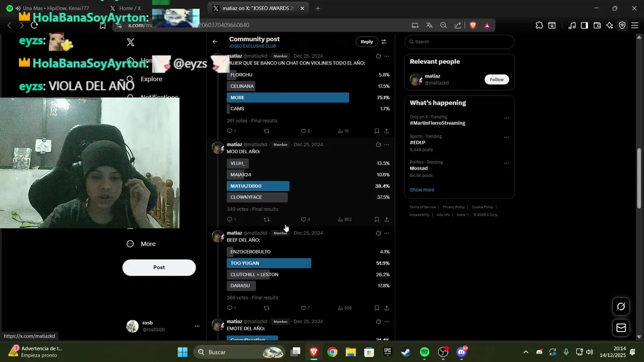644x362 pixels.
Task: Open more options for #MartinFierroStreaming trend
Action: [506, 118]
